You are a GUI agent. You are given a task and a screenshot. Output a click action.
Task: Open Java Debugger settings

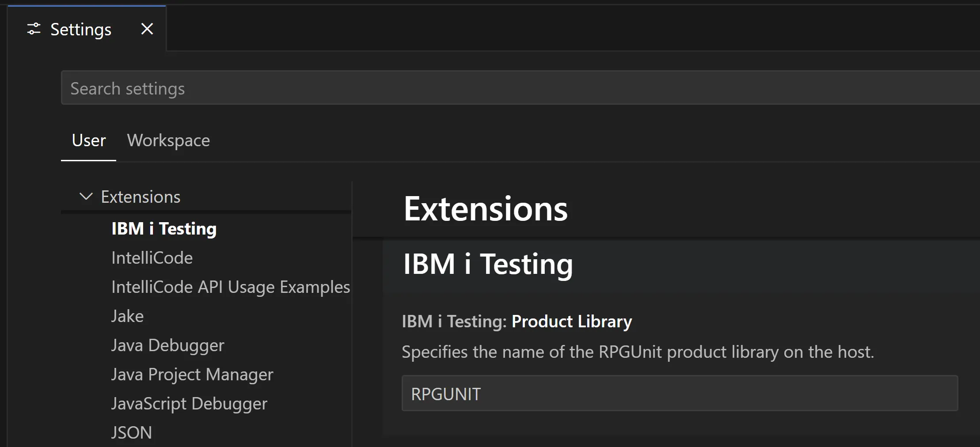pyautogui.click(x=168, y=345)
